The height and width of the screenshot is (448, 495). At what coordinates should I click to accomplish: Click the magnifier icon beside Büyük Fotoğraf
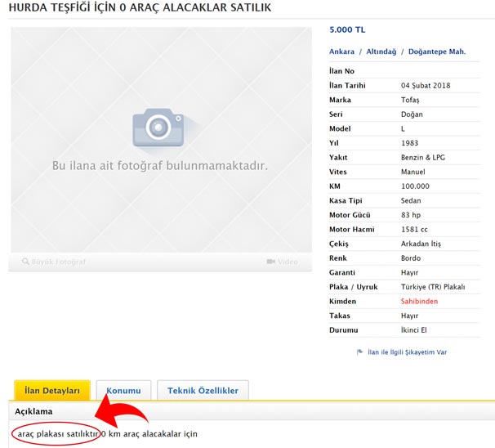(x=26, y=262)
